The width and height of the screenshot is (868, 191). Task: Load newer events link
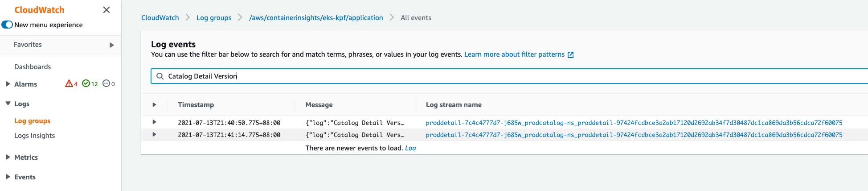(410, 148)
